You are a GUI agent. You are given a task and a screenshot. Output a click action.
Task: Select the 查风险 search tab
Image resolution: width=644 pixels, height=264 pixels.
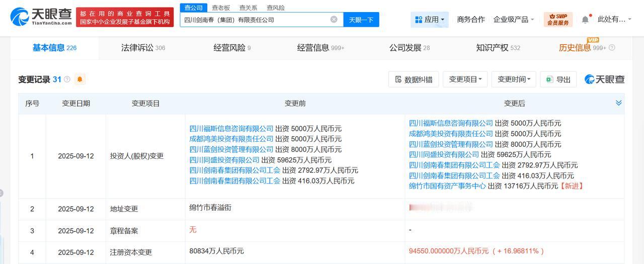[x=275, y=8]
